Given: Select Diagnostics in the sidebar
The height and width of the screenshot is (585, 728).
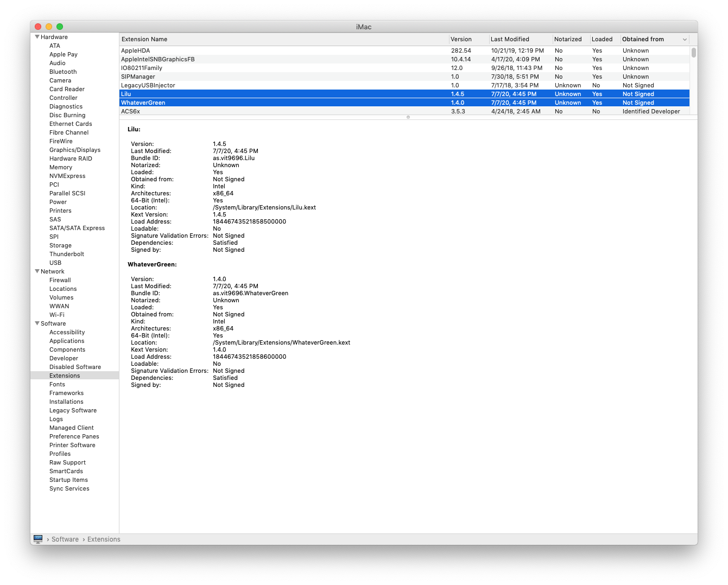Looking at the screenshot, I should 66,106.
